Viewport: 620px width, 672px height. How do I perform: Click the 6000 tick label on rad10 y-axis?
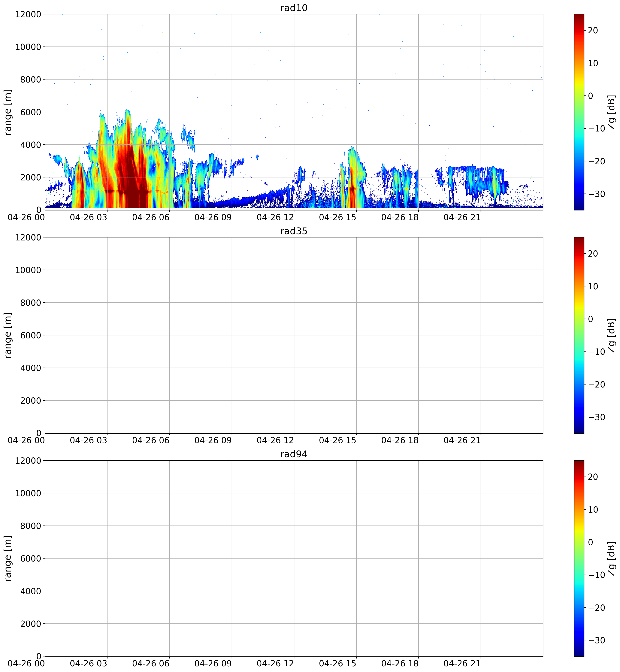click(31, 112)
